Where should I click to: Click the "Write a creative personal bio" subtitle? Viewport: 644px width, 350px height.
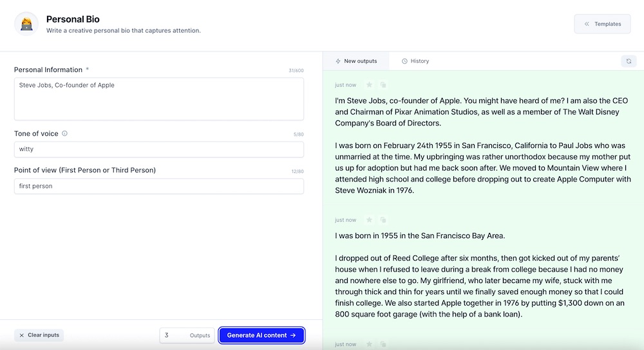123,30
